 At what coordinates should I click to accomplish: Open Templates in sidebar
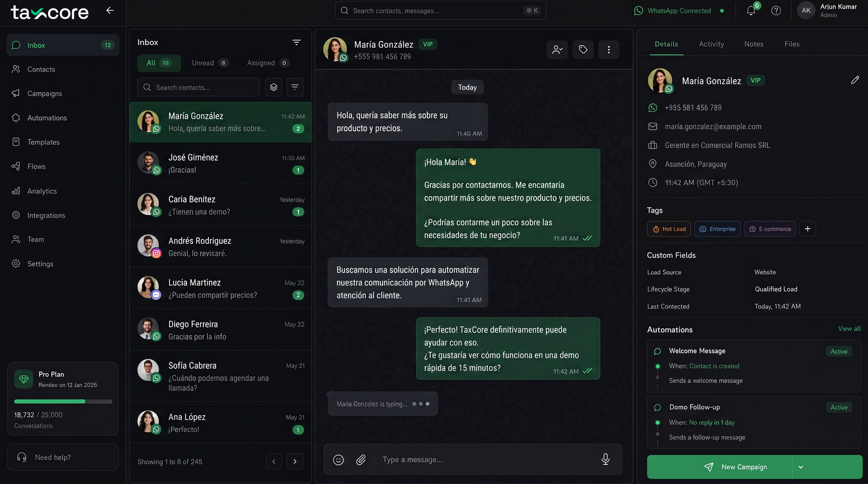click(x=63, y=142)
